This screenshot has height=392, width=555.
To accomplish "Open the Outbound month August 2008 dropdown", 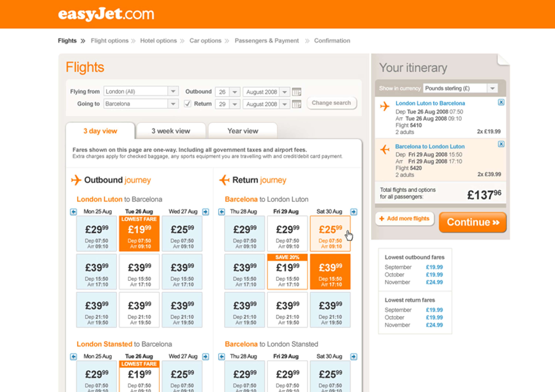I will click(266, 92).
